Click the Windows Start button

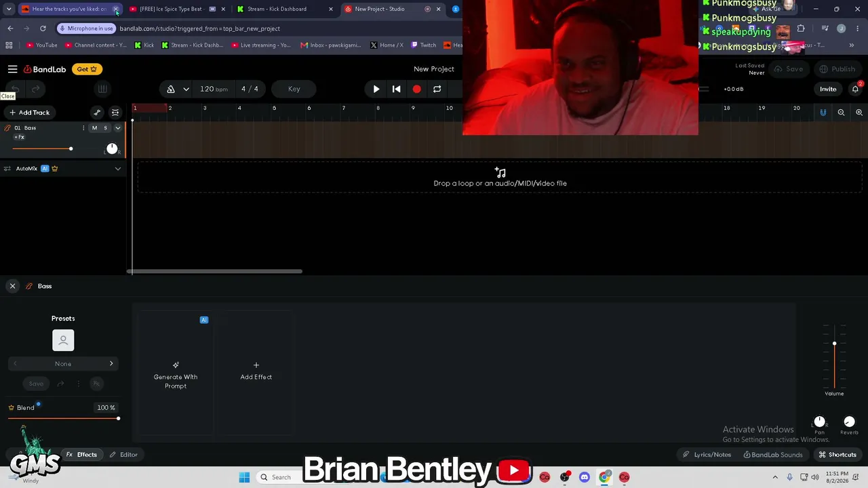[244, 477]
